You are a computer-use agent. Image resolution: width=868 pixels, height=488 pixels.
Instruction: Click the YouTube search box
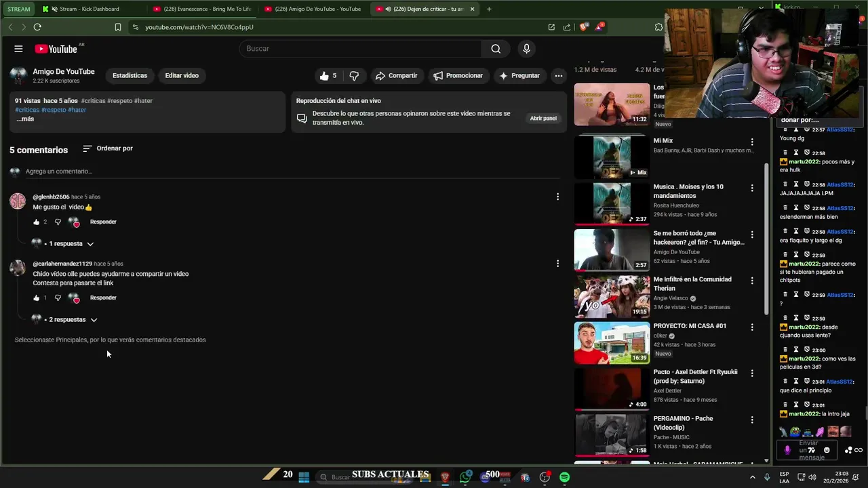[361, 49]
